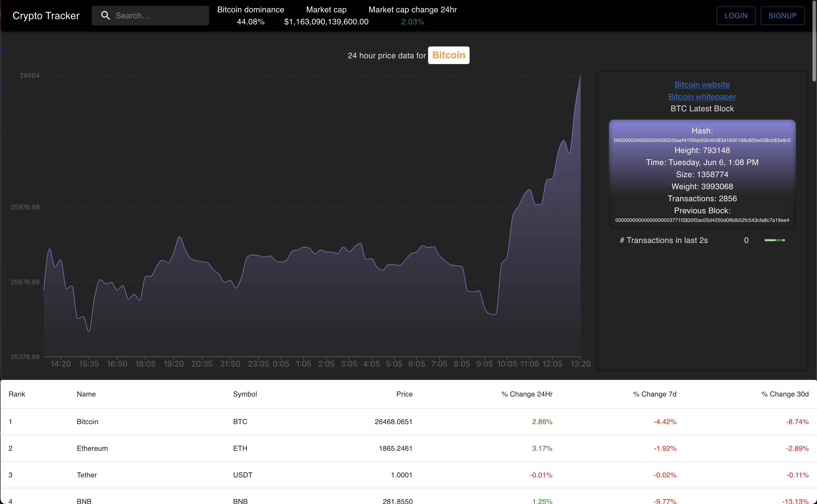
Task: Click the USDT symbol cell
Action: pos(243,475)
